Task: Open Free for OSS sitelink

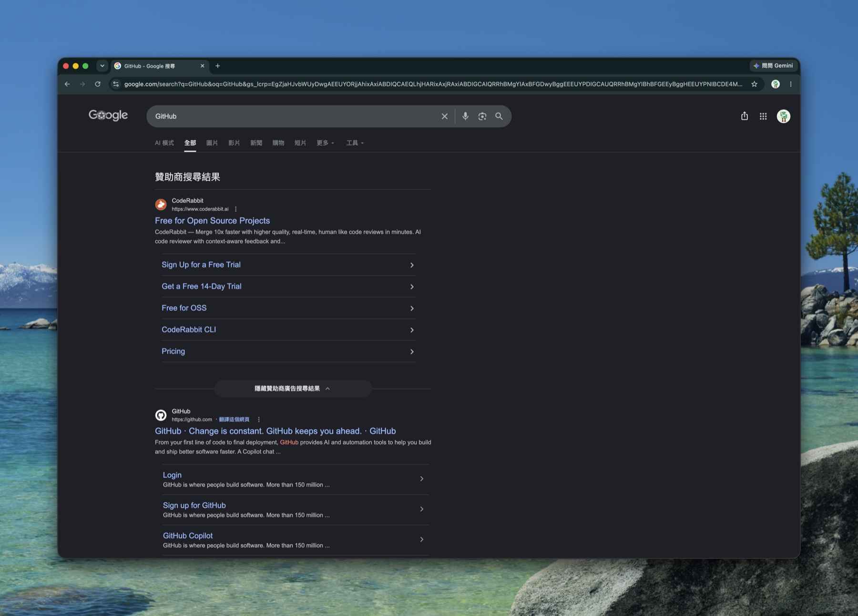Action: (x=184, y=308)
